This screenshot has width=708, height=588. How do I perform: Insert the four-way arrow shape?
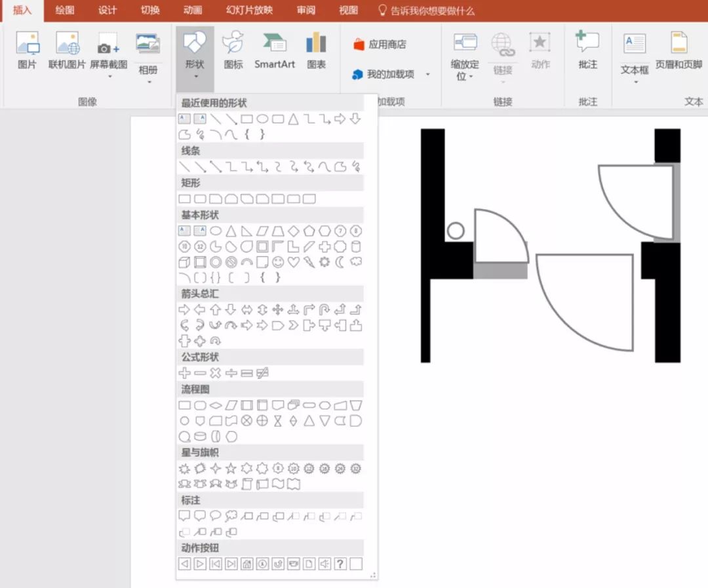tap(277, 309)
